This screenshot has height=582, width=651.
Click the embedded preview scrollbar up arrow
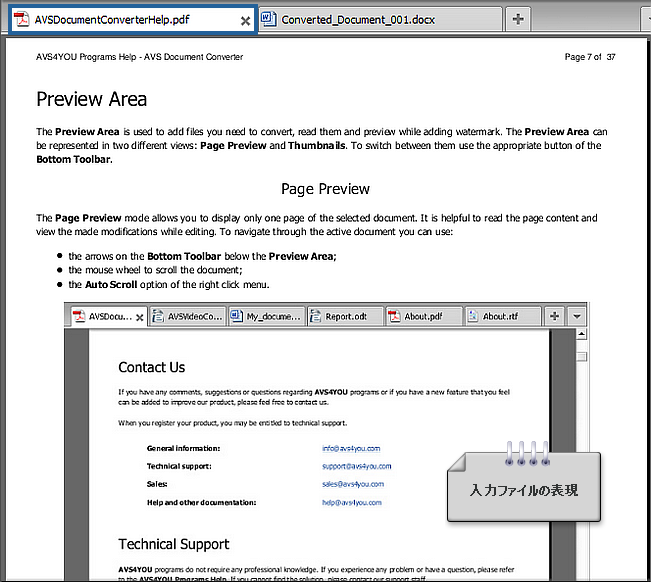(x=582, y=334)
